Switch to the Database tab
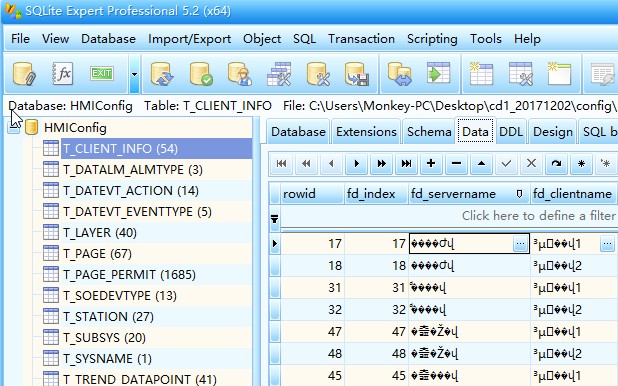Screen dimensions: 618x386 coord(298,132)
